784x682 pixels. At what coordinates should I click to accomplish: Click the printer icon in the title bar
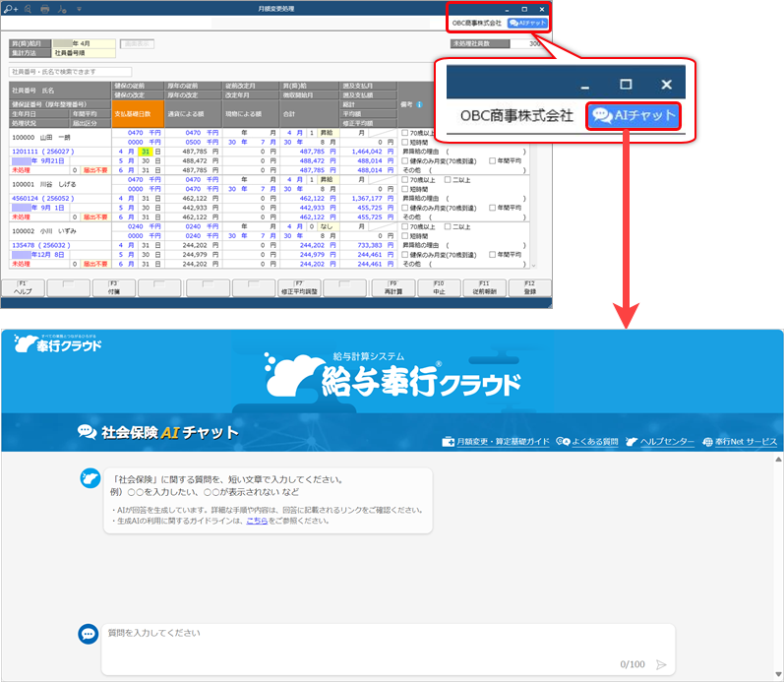pyautogui.click(x=45, y=9)
